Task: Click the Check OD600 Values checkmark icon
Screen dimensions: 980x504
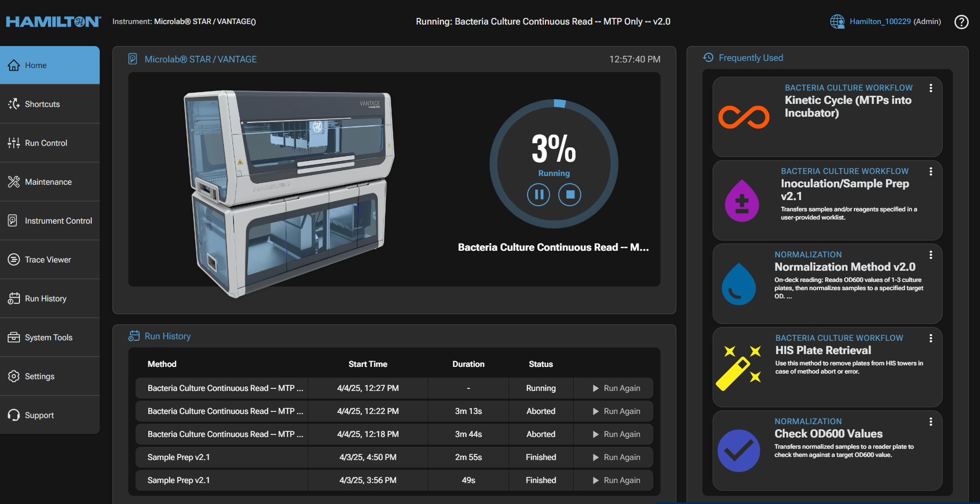Action: [x=738, y=451]
